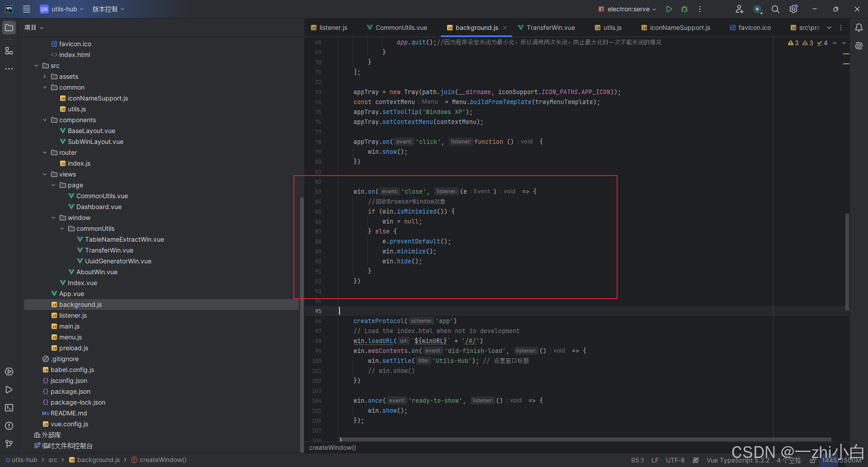Open project view options dropdown
Viewport: 868px width, 467px height.
34,28
